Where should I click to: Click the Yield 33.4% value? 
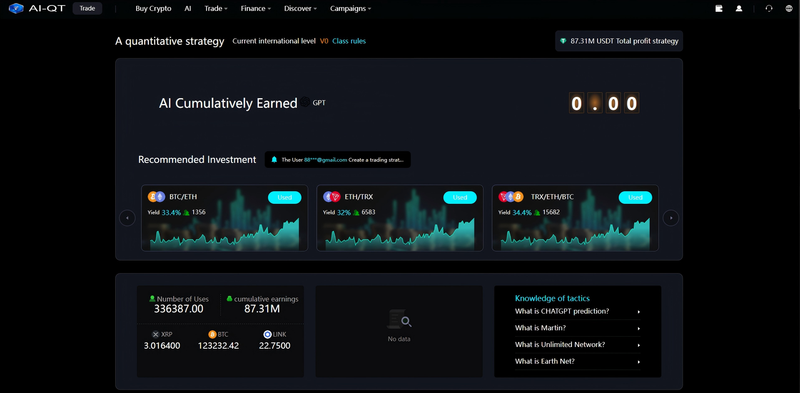(x=171, y=212)
